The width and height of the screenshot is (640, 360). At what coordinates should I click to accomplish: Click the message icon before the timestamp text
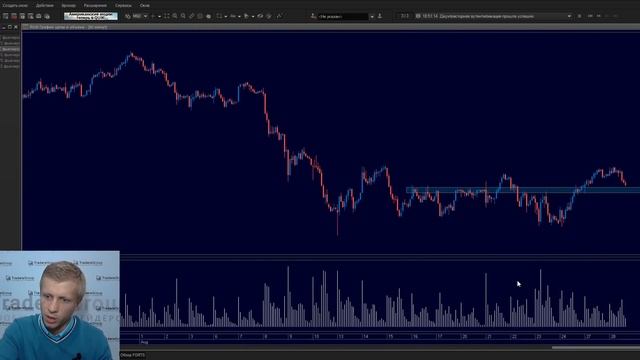[x=418, y=16]
